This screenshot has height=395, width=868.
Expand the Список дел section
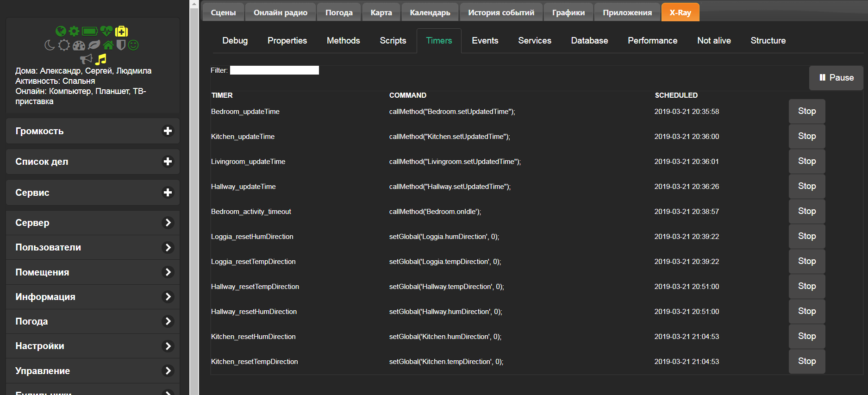168,162
